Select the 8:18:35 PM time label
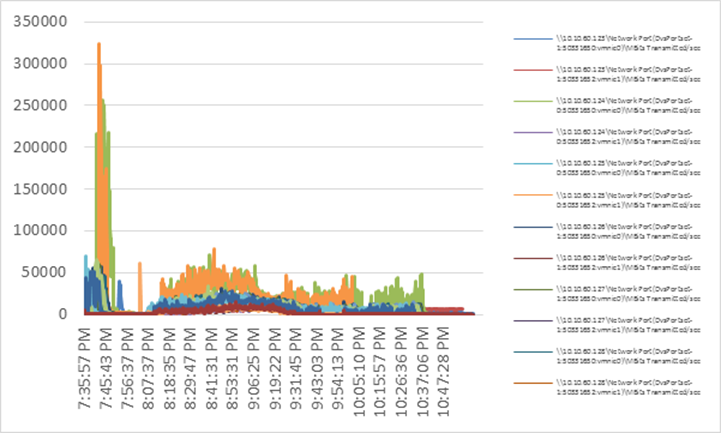This screenshot has height=433, width=721. click(x=169, y=368)
